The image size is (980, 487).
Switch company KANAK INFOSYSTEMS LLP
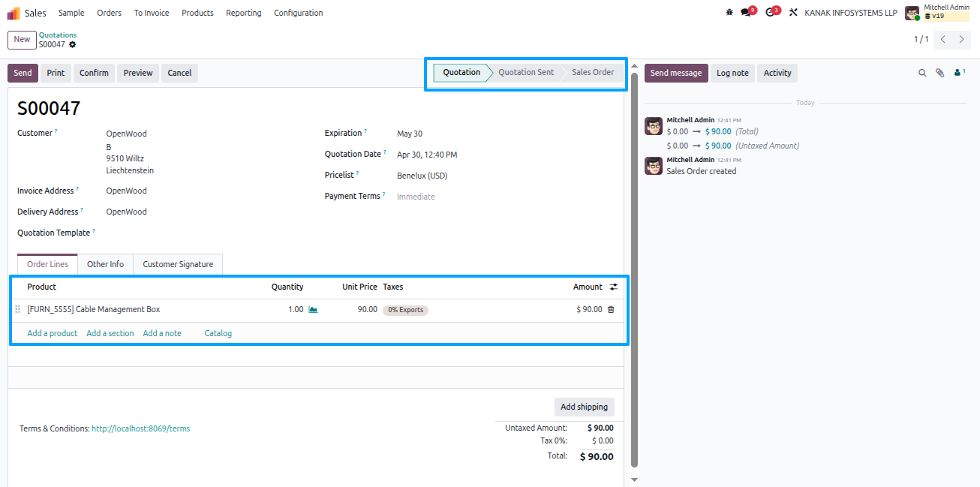(x=851, y=13)
